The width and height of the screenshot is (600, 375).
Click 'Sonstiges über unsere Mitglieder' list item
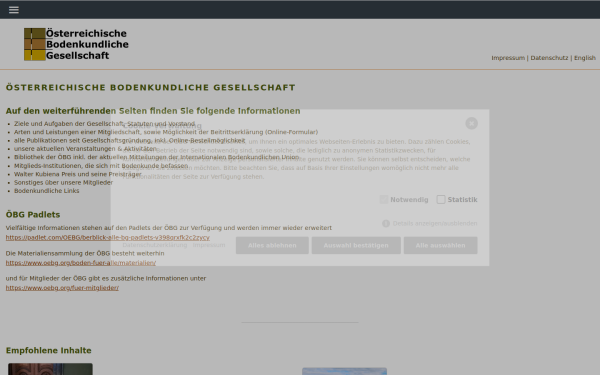tap(64, 183)
